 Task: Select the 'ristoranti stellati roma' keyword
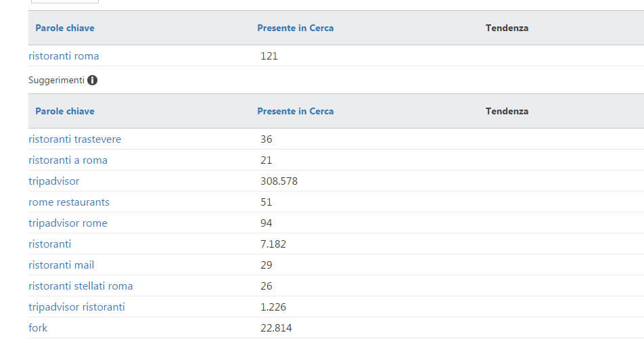pyautogui.click(x=80, y=286)
